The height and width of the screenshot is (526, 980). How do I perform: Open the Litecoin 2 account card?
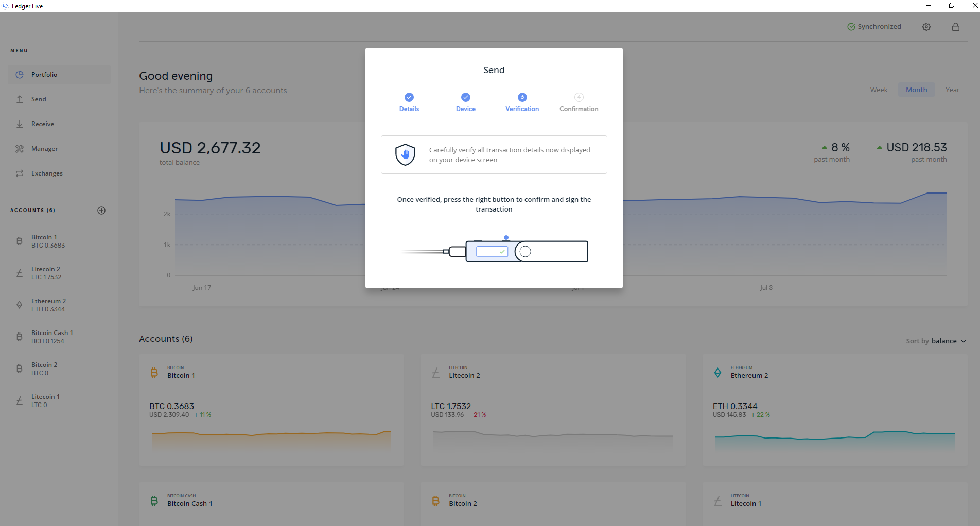click(x=553, y=410)
